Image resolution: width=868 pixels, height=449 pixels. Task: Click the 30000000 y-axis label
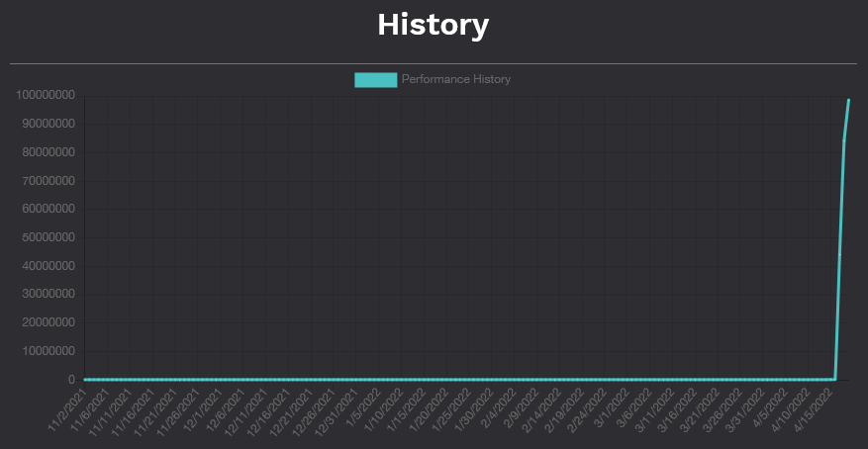pyautogui.click(x=48, y=295)
